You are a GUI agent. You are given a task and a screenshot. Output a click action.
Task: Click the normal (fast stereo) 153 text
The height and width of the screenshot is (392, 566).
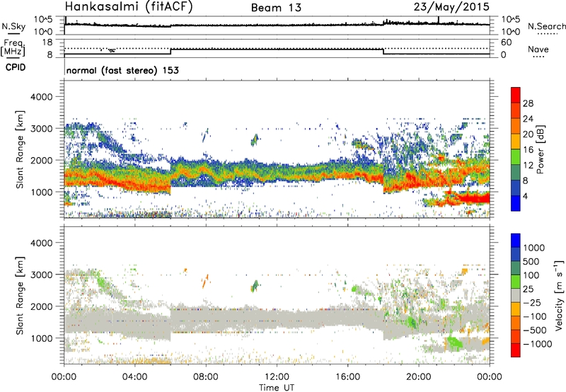tap(122, 70)
